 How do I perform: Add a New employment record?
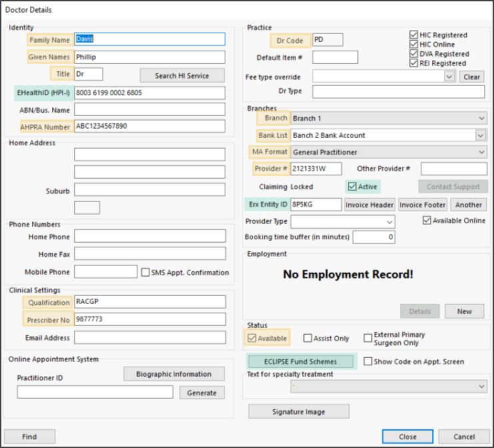(464, 311)
